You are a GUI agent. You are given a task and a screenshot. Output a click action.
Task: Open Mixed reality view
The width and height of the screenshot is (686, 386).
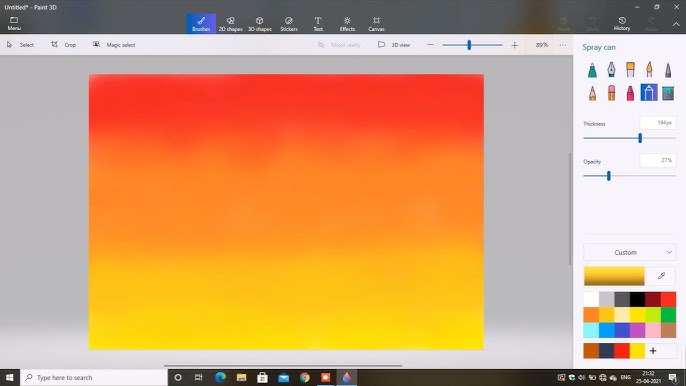339,45
